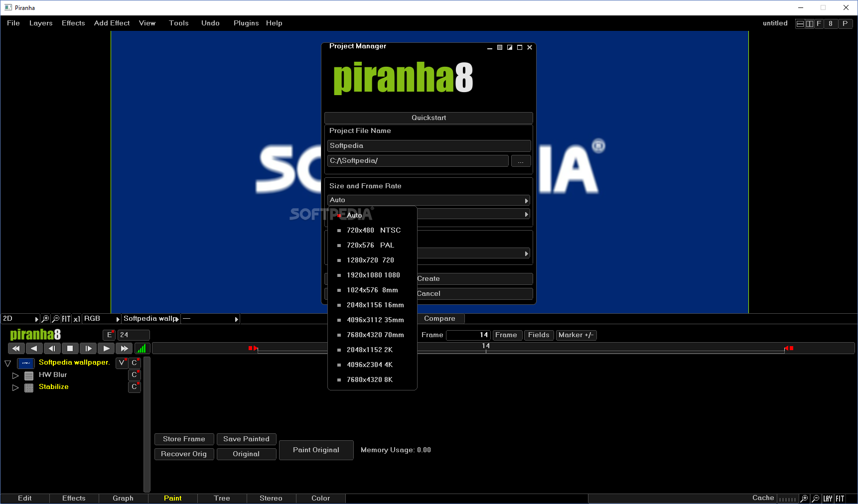Toggle the C button on Softpedia wallpaper layer
Viewport: 858px width, 504px height.
pyautogui.click(x=135, y=363)
